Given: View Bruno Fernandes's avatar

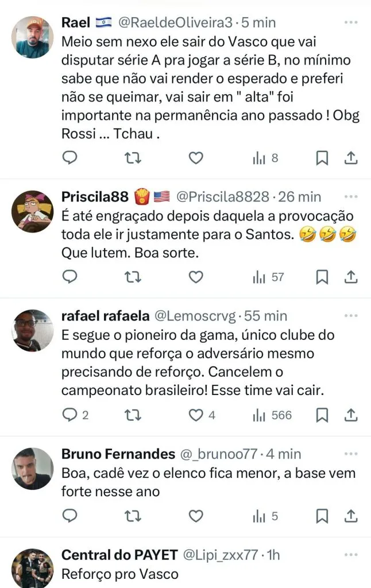Looking at the screenshot, I should pos(33,469).
